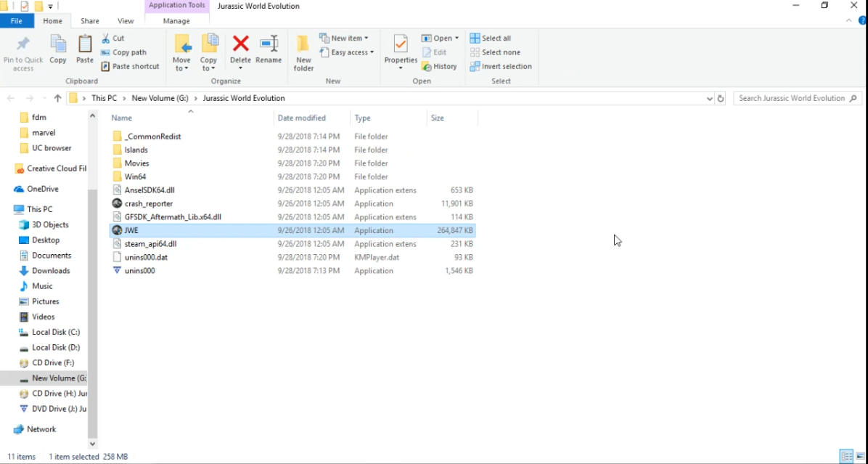The height and width of the screenshot is (464, 868).
Task: Open the Help question mark icon
Action: [862, 20]
